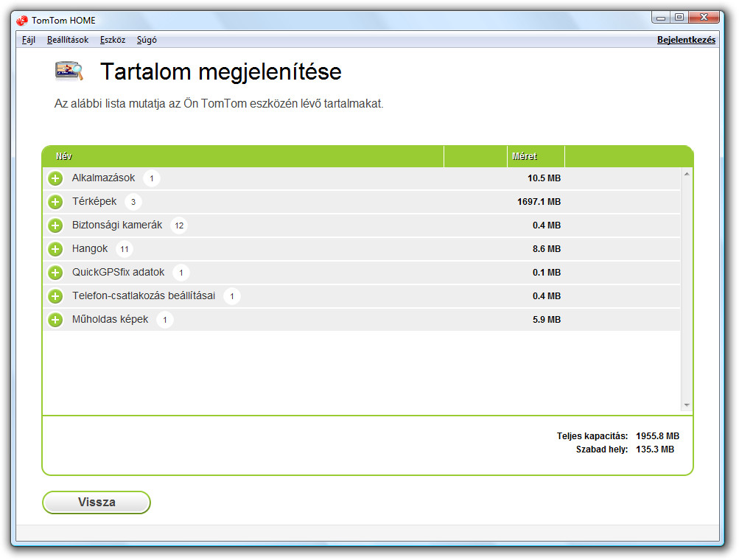The height and width of the screenshot is (560, 739).
Task: Click the TomTom HOME title bar icon
Action: pyautogui.click(x=21, y=21)
